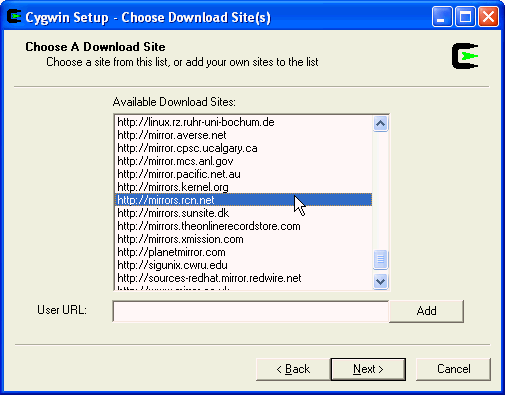
Task: Choose http://mirror.cpsc.ucalgary.ca site
Action: coord(243,148)
